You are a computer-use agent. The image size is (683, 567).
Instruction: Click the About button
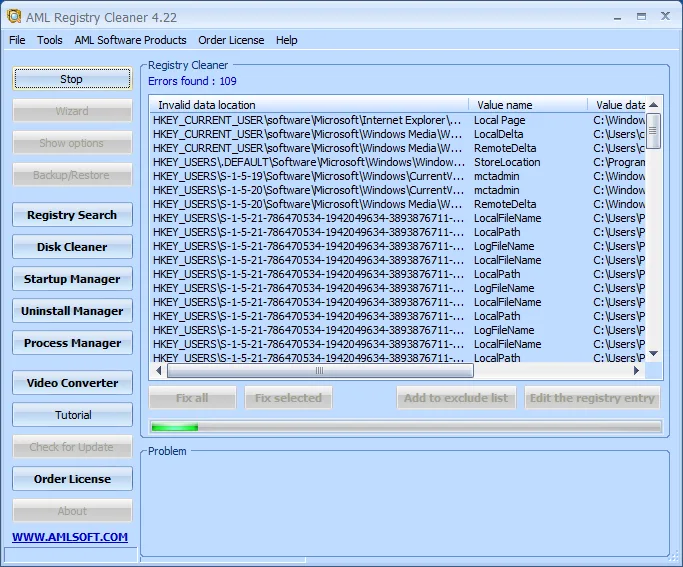tap(72, 511)
